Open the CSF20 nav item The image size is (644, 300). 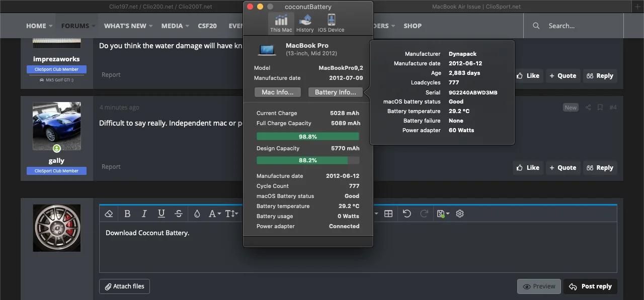coord(207,26)
